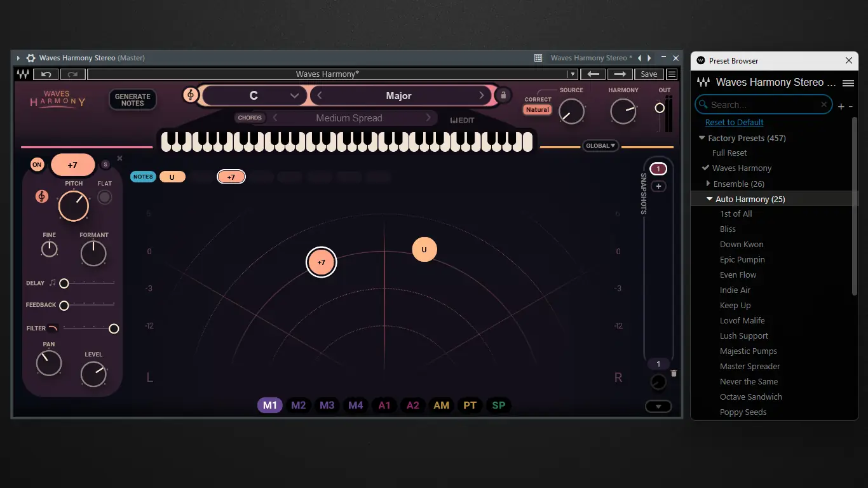The image size is (868, 488).
Task: Open the GLOBAL dropdown
Action: click(x=600, y=146)
